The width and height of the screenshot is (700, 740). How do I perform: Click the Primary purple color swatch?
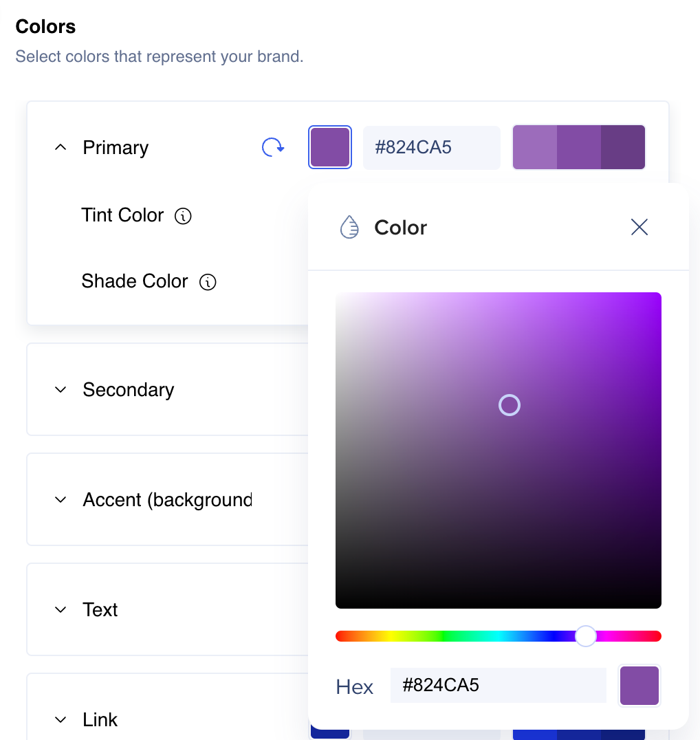[330, 147]
